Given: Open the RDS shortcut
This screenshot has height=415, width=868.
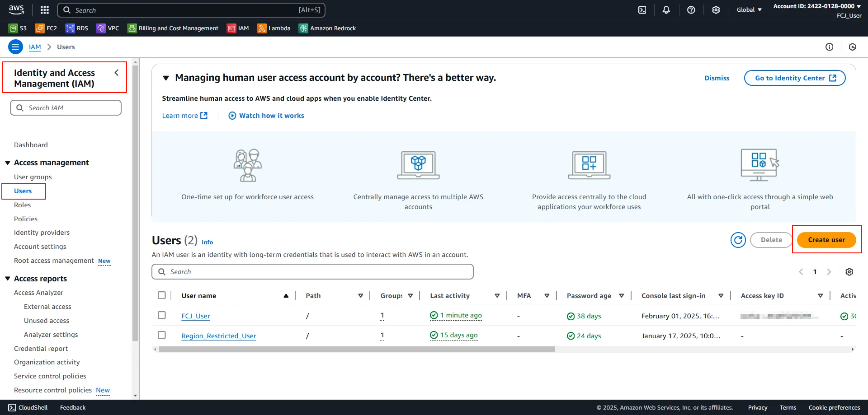Looking at the screenshot, I should pyautogui.click(x=77, y=28).
